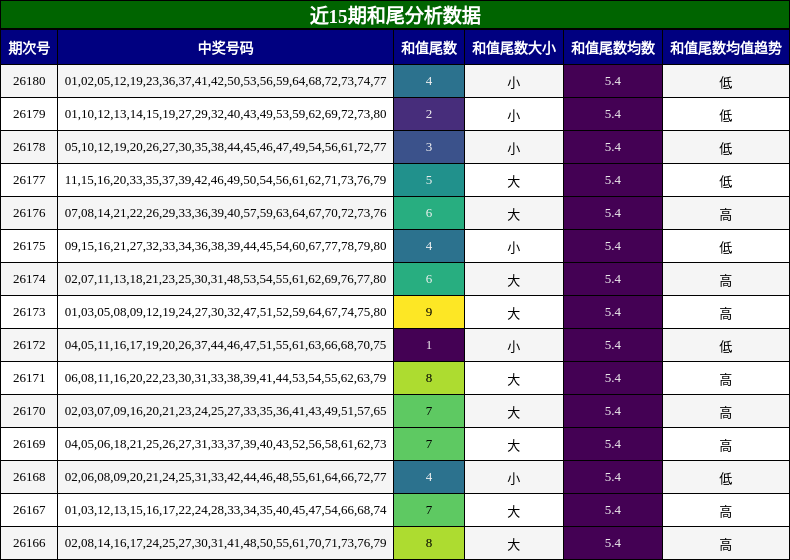This screenshot has height=560, width=790.
Task: Click winning numbers row starting 02,08,14,16
Action: click(226, 543)
